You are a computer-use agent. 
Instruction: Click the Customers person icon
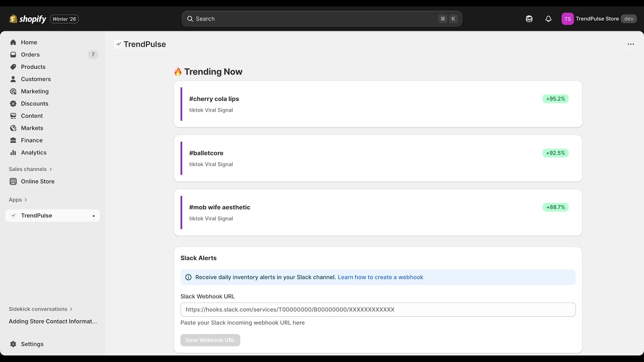click(x=13, y=79)
